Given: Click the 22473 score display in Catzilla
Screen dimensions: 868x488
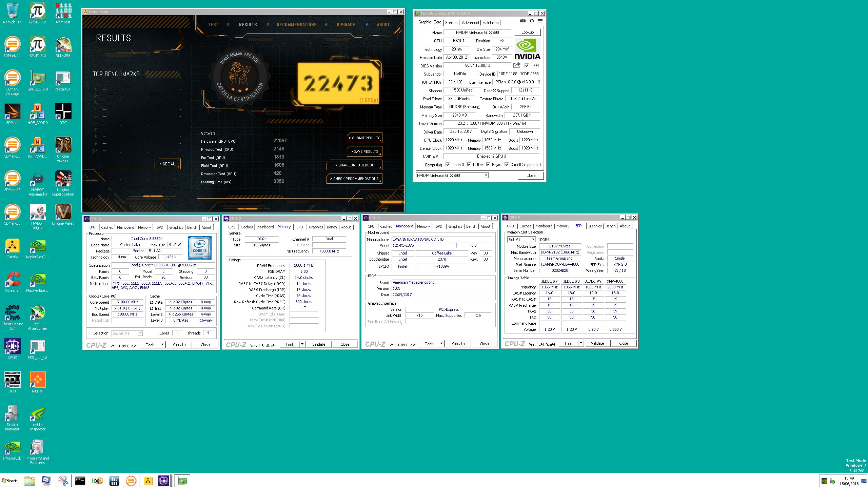Looking at the screenshot, I should pos(338,83).
